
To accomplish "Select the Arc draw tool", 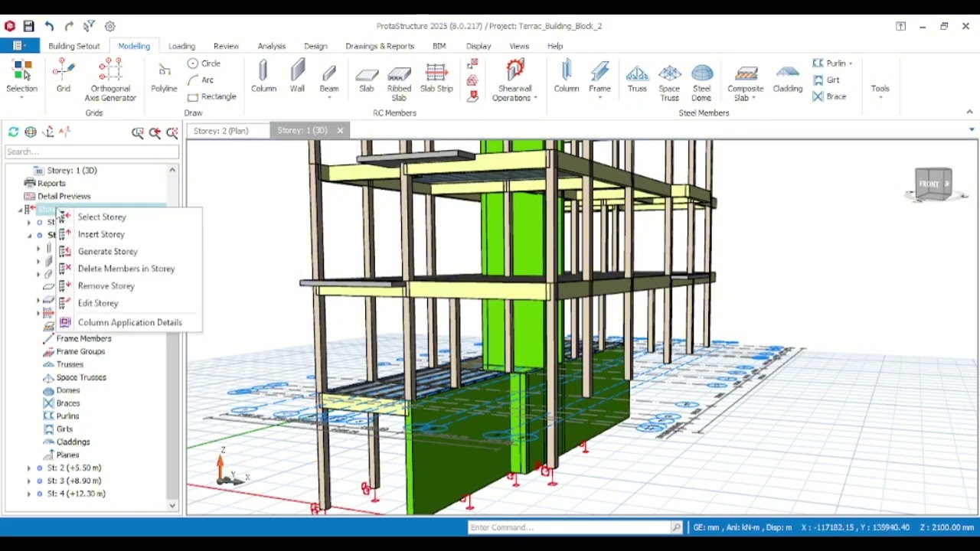I will click(201, 80).
